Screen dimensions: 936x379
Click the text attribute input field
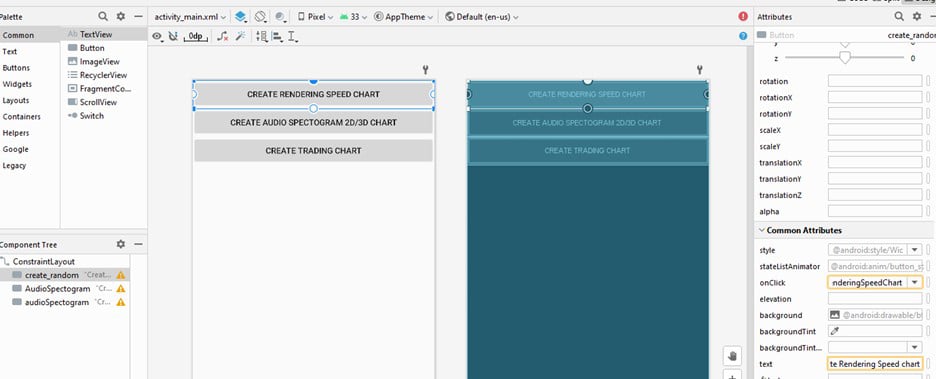[875, 363]
